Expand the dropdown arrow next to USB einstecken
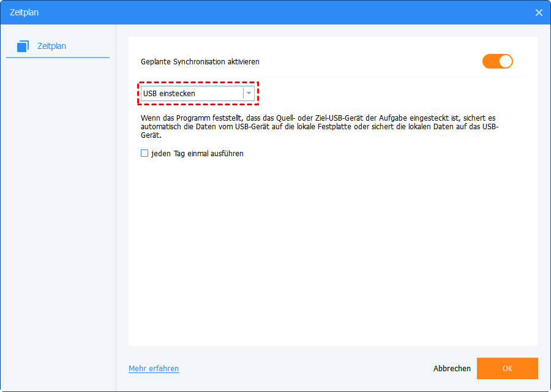Viewport: 551px width, 392px height. (x=249, y=93)
